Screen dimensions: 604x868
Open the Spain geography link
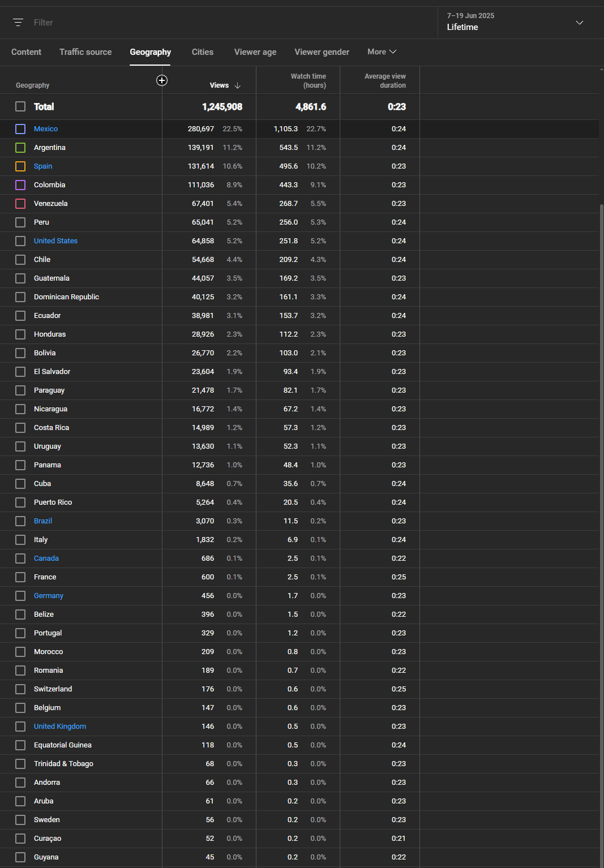coord(43,166)
